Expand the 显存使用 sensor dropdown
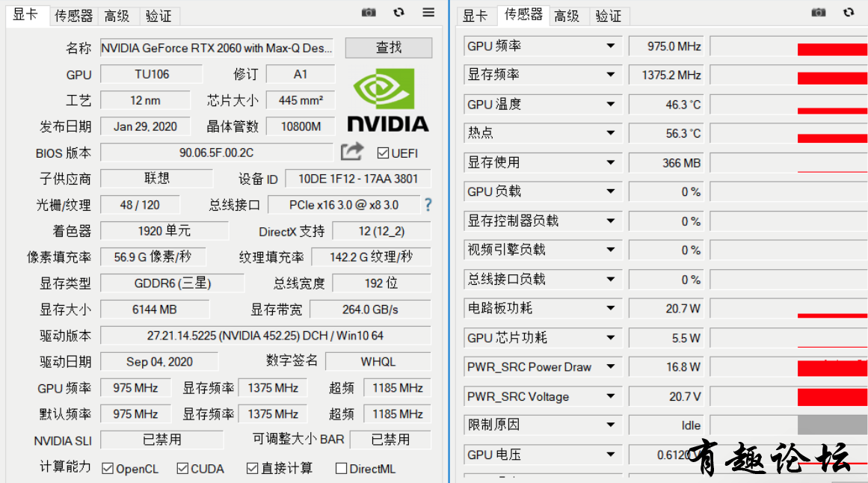The height and width of the screenshot is (483, 868). point(611,162)
